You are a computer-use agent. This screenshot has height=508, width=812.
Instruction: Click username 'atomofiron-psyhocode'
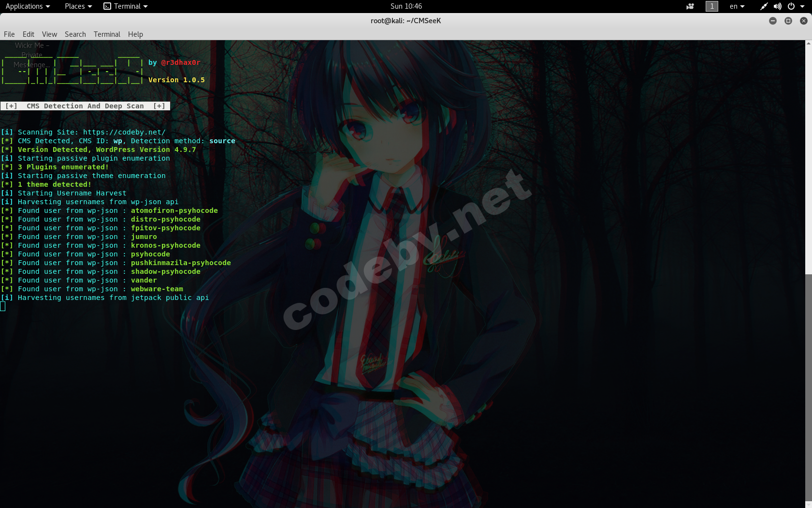[174, 210]
